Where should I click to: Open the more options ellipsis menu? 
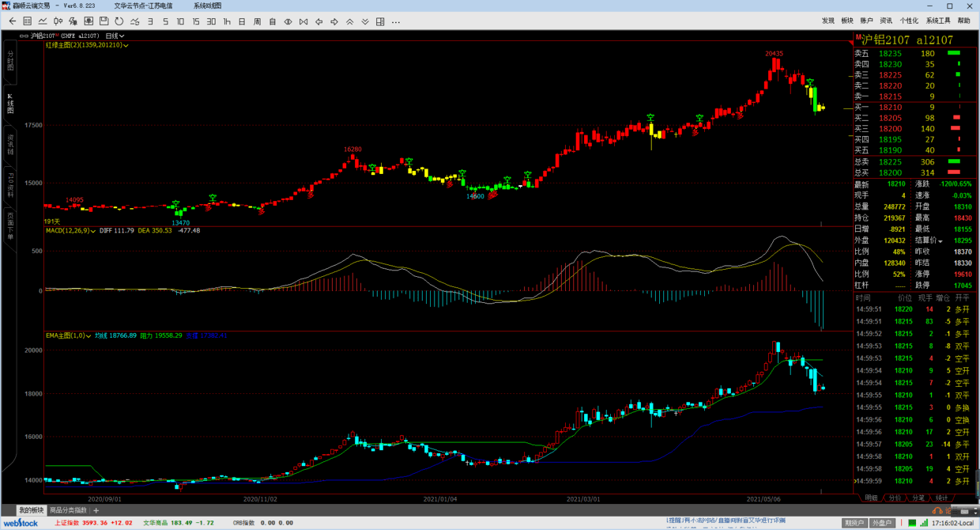pos(396,21)
